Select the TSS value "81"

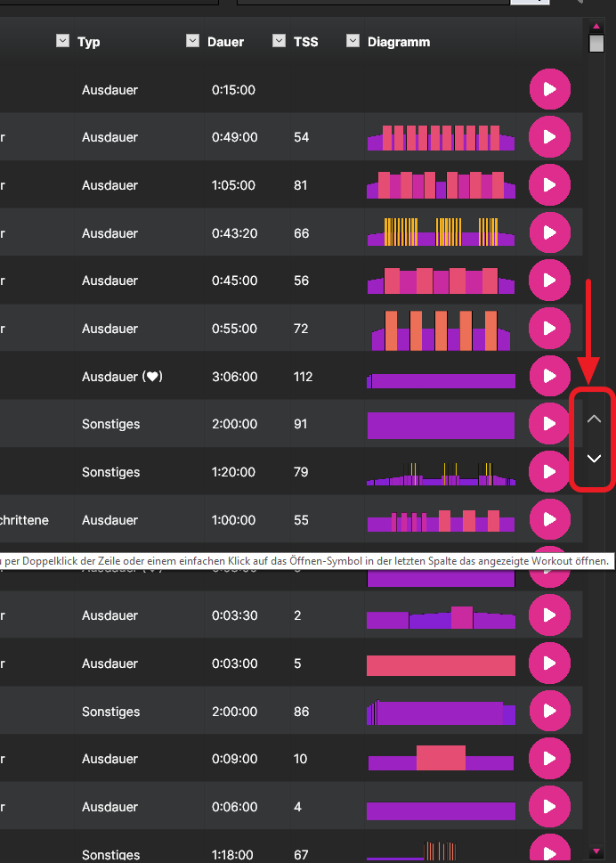coord(300,185)
